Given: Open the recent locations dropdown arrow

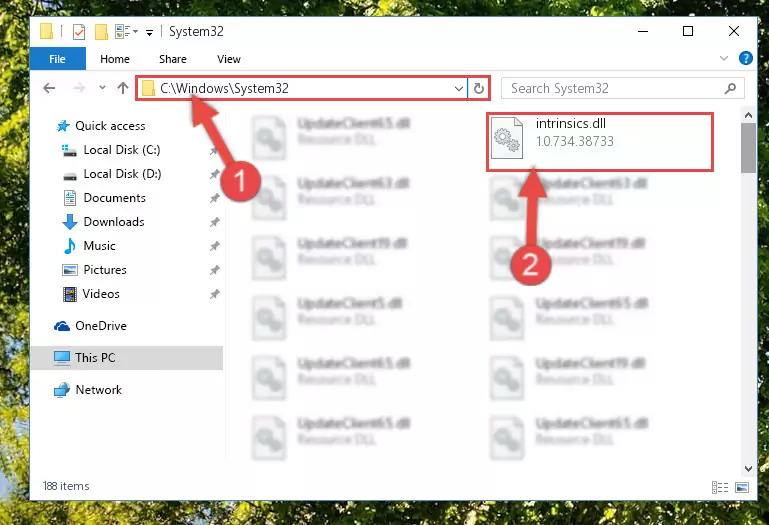Looking at the screenshot, I should (102, 88).
